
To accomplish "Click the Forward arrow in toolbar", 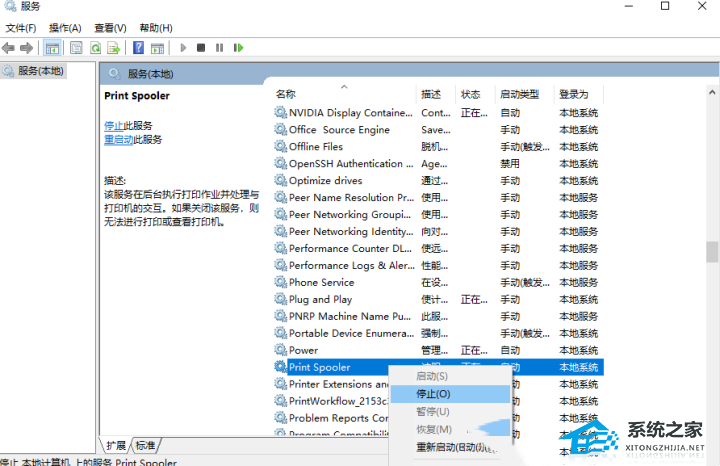I will pos(26,47).
